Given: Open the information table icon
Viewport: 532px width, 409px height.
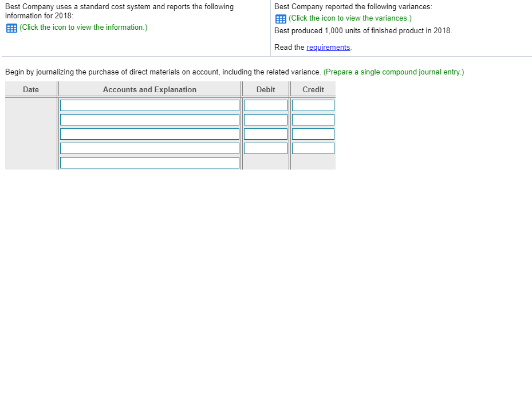Looking at the screenshot, I should pyautogui.click(x=11, y=28).
